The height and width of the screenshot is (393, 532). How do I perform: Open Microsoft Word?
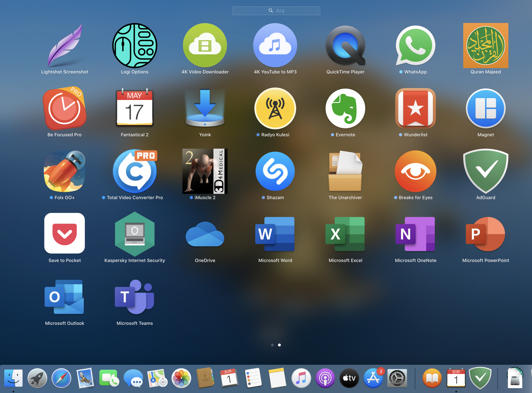(275, 234)
